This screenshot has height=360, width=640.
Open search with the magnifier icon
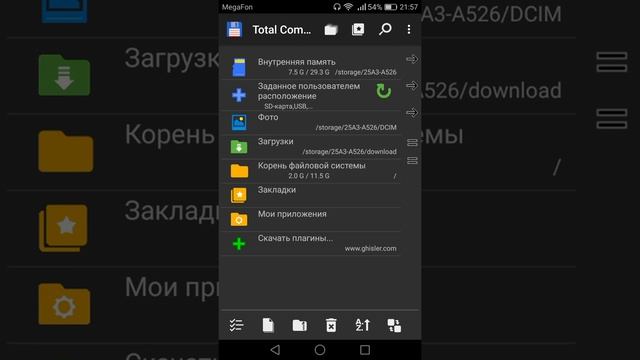pyautogui.click(x=385, y=29)
